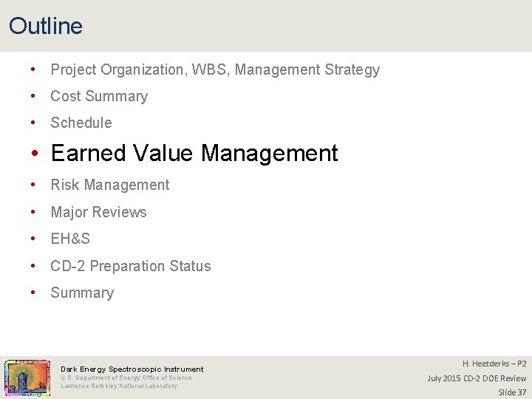Click the highlighted Earned Value Management heading

point(194,153)
